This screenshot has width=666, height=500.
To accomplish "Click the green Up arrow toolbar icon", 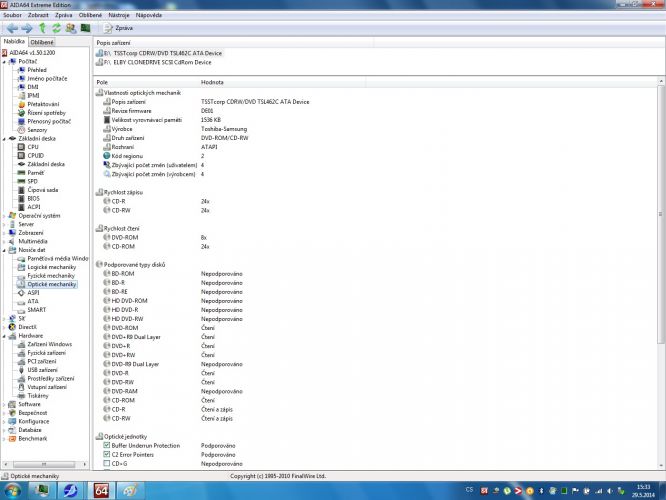I will click(42, 28).
